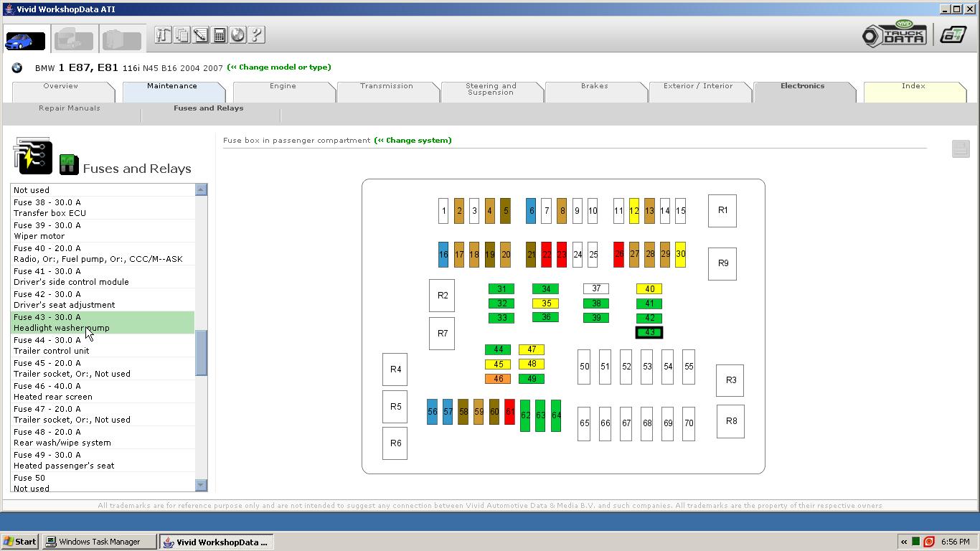The height and width of the screenshot is (551, 980).
Task: Click the copy documents toolbar icon
Action: 182,35
